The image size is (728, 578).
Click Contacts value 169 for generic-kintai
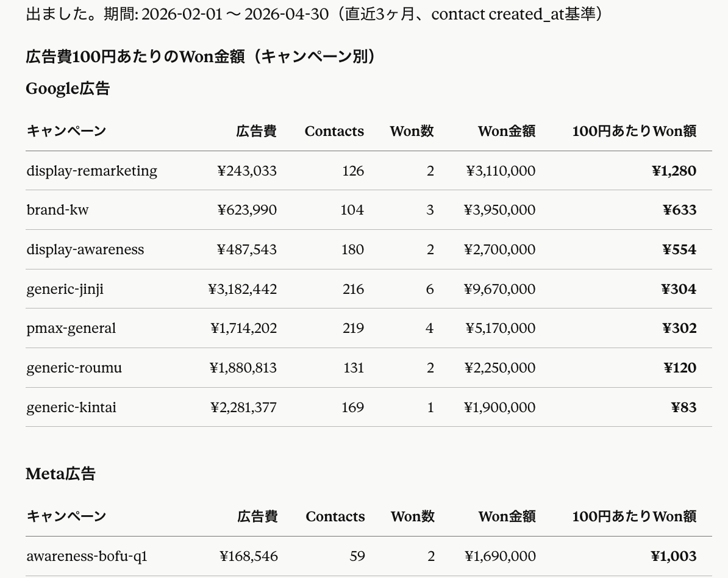coord(353,408)
